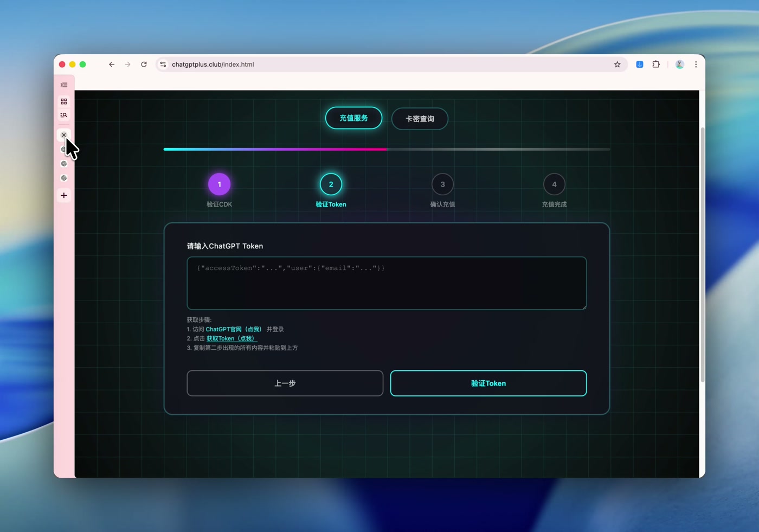759x532 pixels.
Task: Select the 充值服务 tab
Action: pyautogui.click(x=353, y=118)
